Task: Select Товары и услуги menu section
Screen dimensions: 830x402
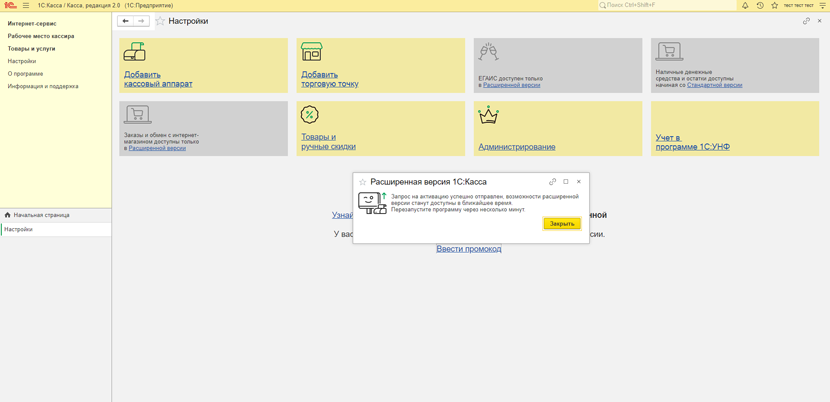Action: [32, 48]
